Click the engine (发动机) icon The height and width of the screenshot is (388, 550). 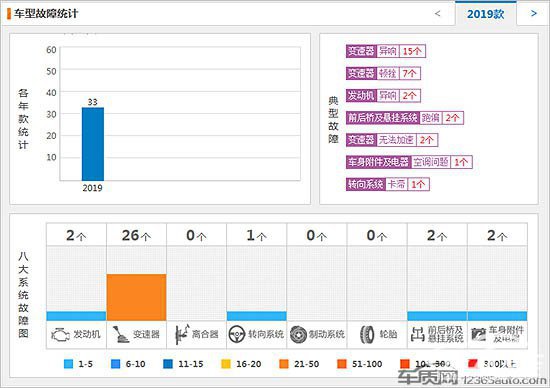point(60,335)
